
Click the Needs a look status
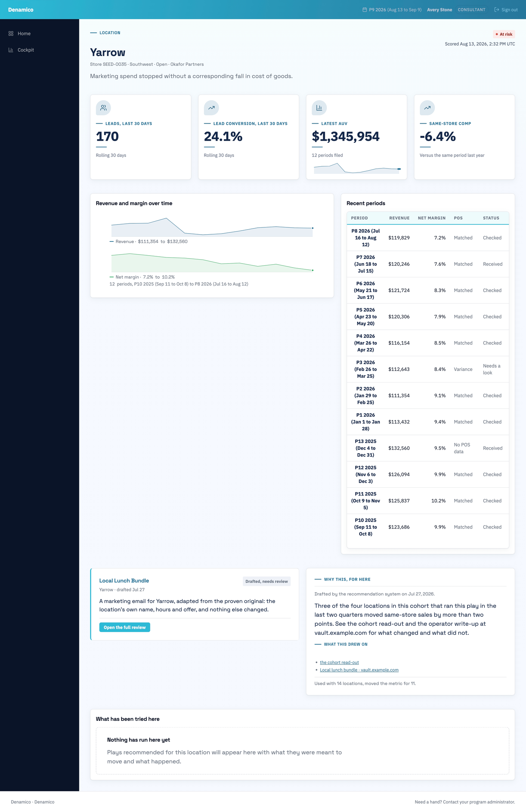click(492, 369)
